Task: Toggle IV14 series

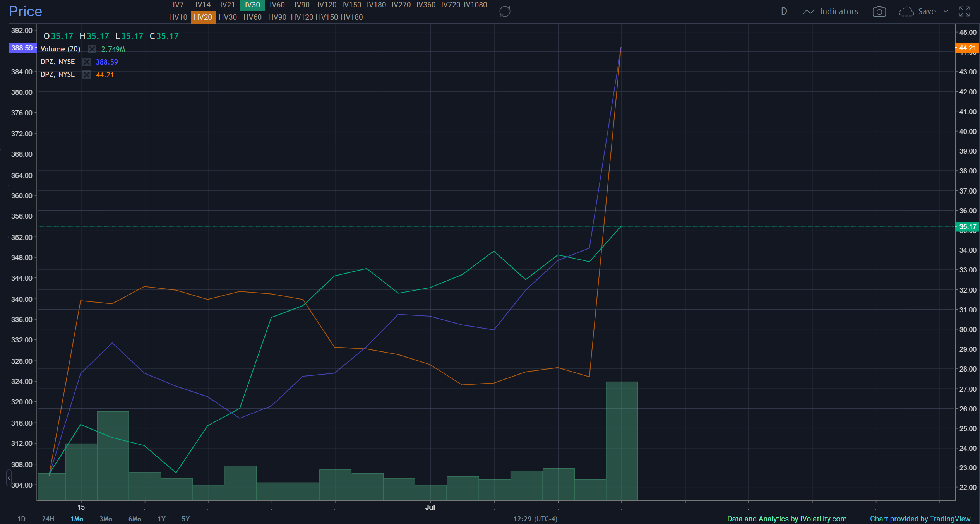Action: click(203, 5)
